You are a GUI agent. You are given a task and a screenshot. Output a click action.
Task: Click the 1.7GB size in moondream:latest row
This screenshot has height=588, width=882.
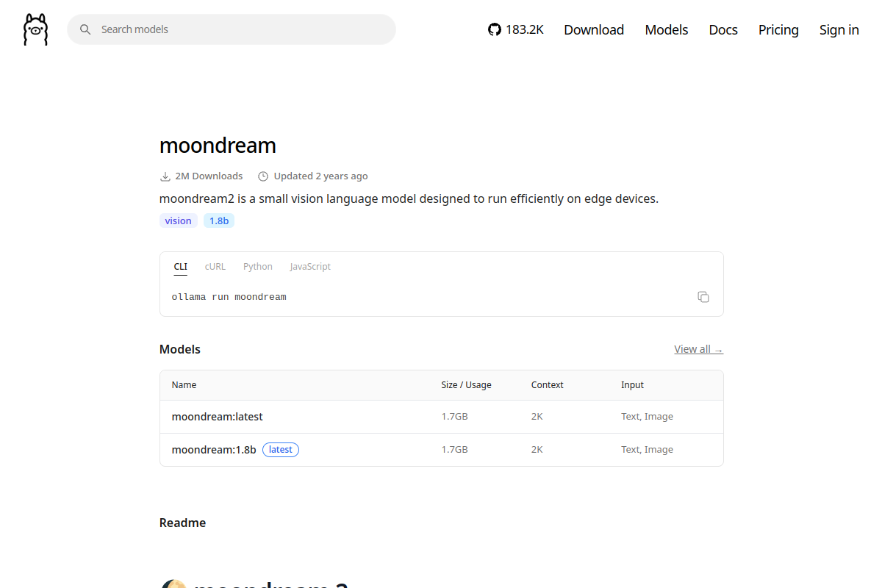[x=455, y=417]
